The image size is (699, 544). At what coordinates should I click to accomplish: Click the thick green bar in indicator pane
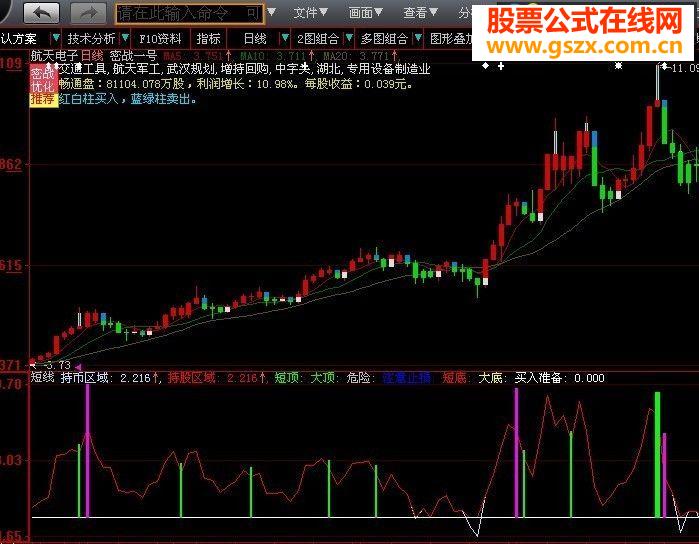[x=657, y=455]
